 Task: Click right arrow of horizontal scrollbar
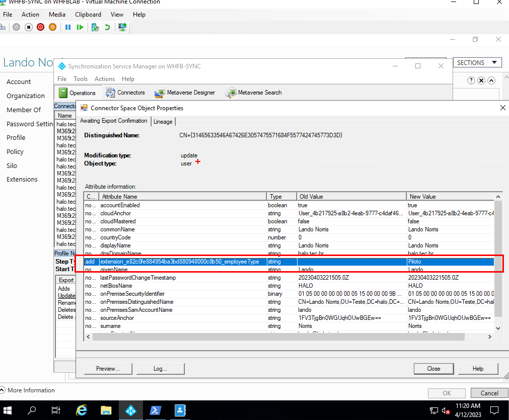click(x=490, y=337)
